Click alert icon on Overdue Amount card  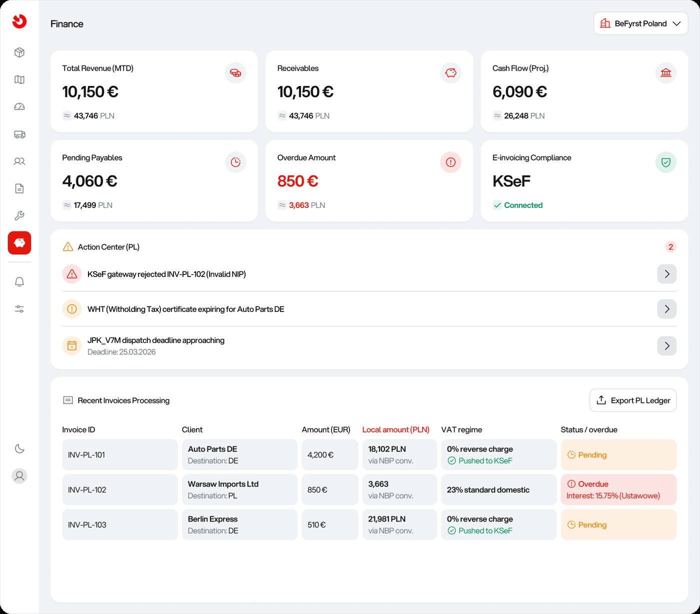(x=450, y=162)
